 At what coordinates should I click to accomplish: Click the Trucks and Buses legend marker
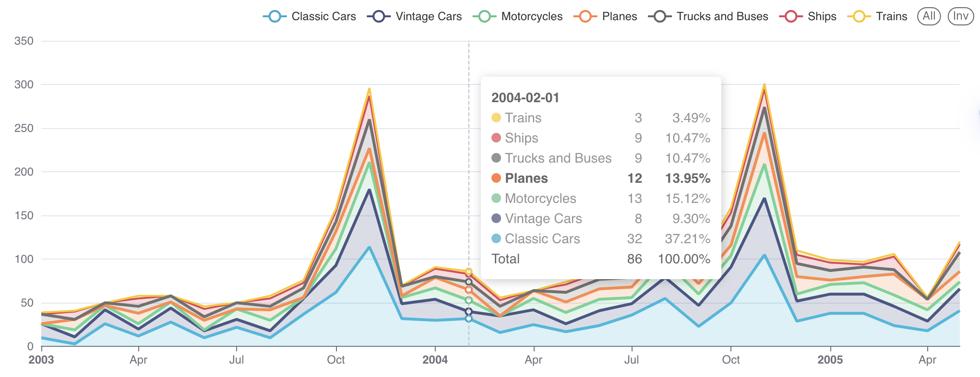660,16
